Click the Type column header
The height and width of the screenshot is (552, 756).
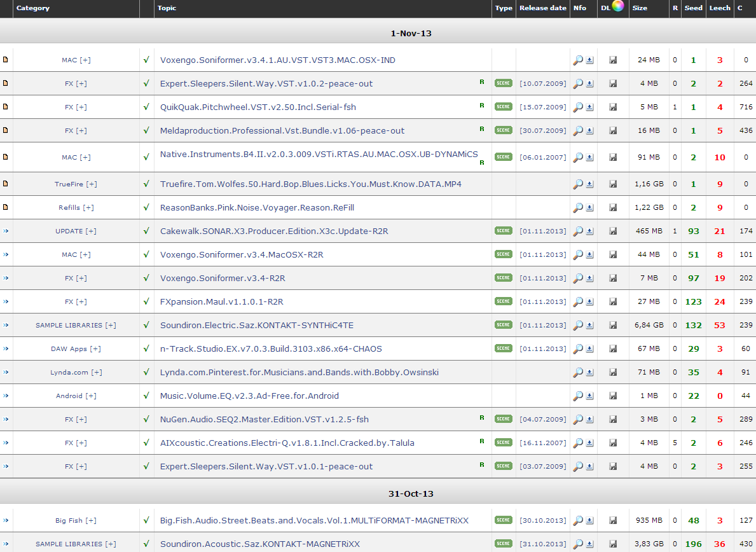click(x=504, y=8)
